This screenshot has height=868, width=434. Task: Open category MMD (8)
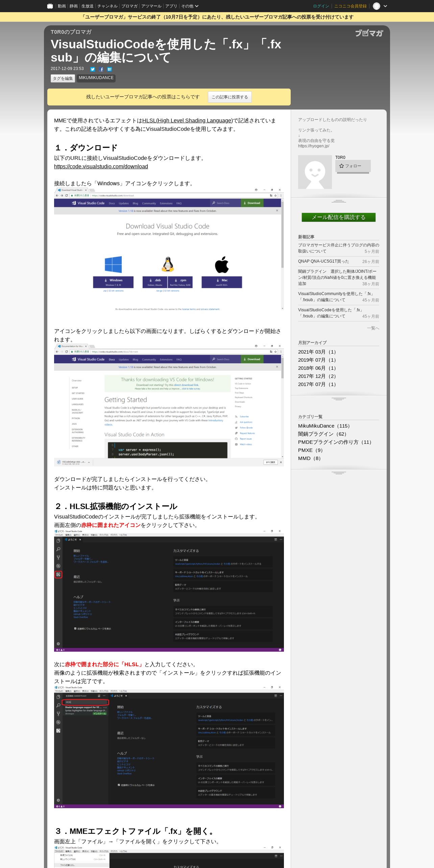[310, 458]
